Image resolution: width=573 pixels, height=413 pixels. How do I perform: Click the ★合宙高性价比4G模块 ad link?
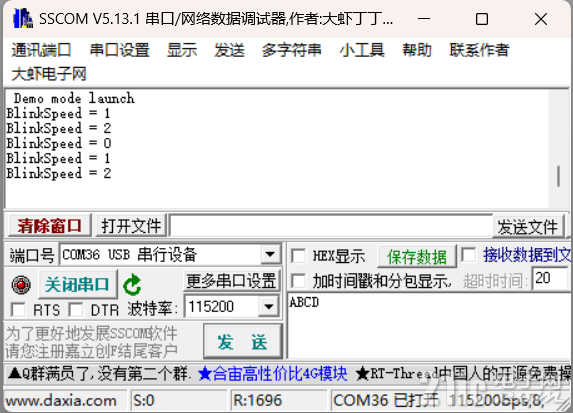point(272,374)
